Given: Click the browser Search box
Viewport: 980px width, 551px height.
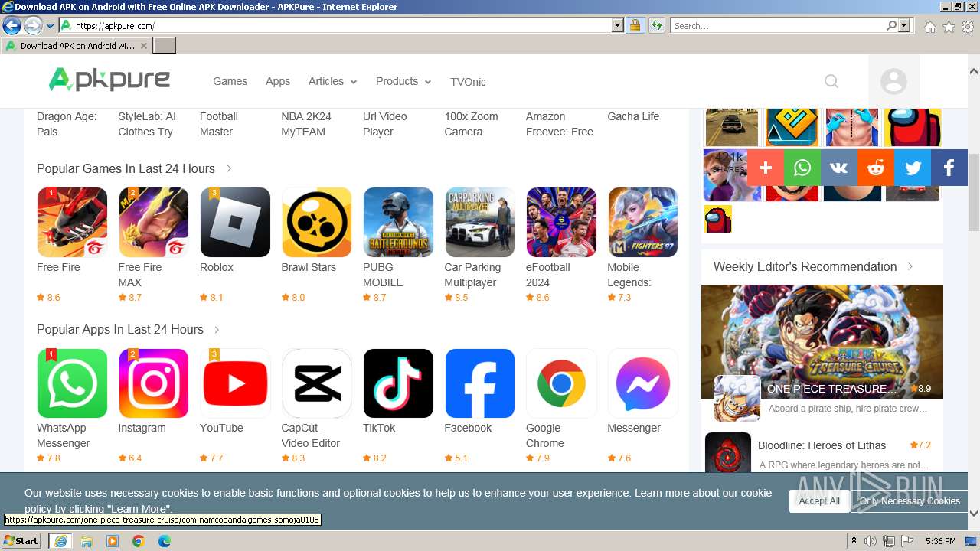Looking at the screenshot, I should [778, 25].
